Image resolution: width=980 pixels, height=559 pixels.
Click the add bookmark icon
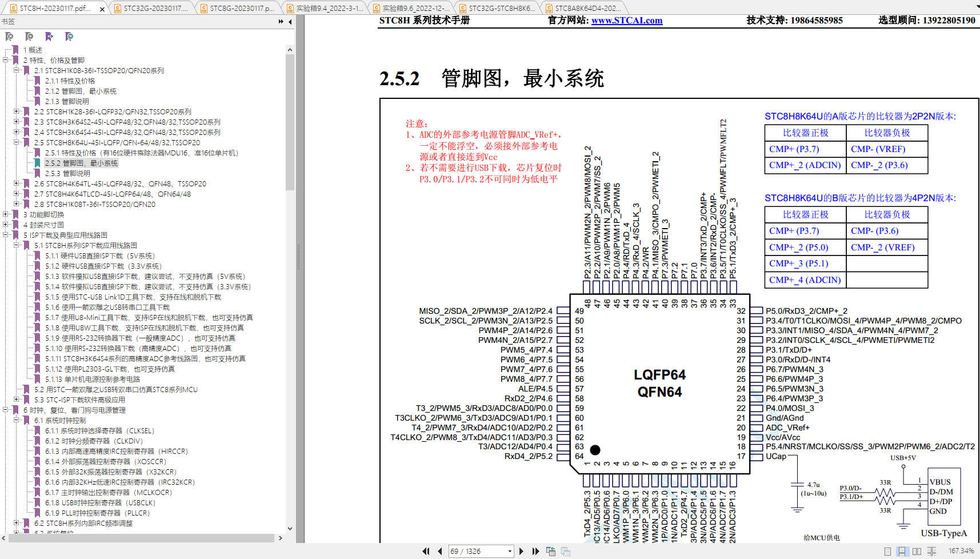pos(29,37)
